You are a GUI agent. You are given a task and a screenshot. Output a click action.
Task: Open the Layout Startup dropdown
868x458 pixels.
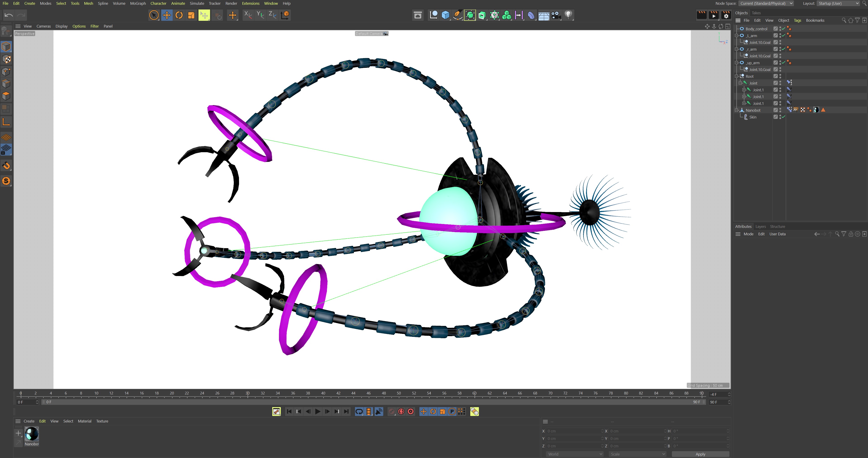coord(838,3)
